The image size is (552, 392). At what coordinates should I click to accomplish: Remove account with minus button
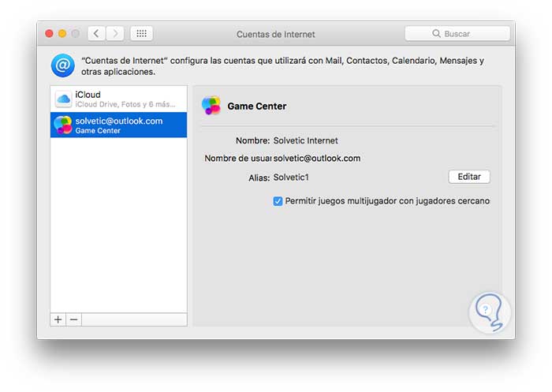pyautogui.click(x=73, y=319)
